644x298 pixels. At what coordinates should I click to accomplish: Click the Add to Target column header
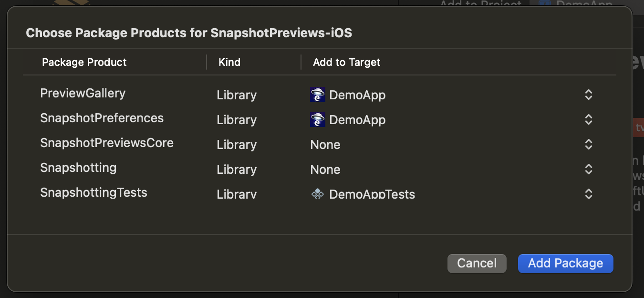tap(346, 62)
